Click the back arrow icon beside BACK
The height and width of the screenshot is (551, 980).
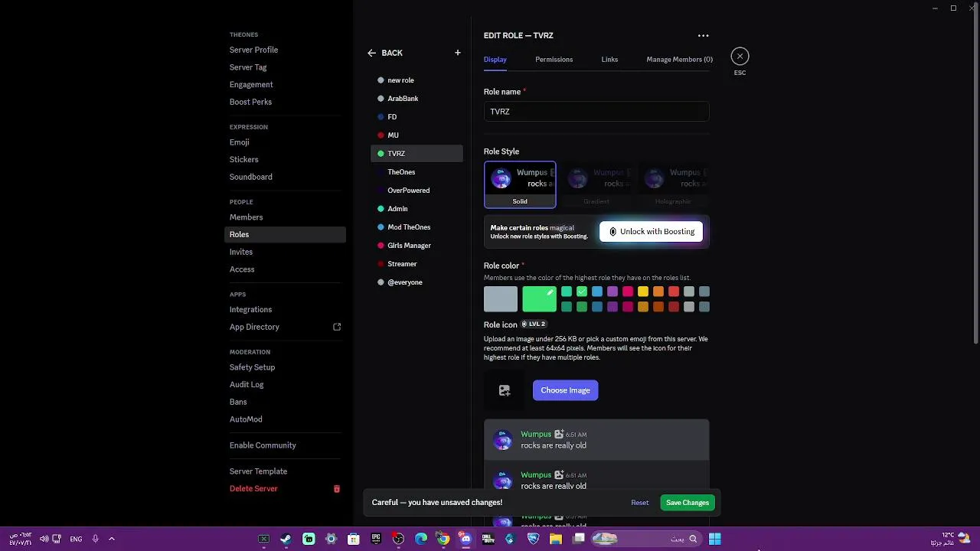371,53
